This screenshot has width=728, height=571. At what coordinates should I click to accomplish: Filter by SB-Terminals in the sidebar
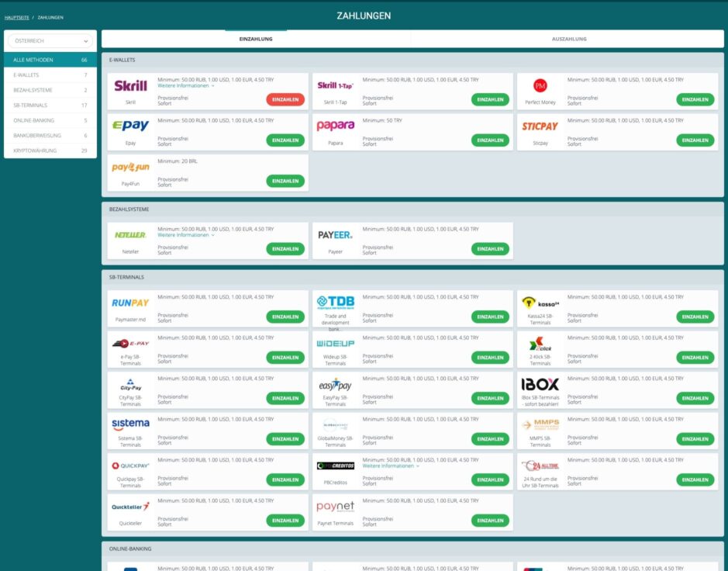[50, 105]
